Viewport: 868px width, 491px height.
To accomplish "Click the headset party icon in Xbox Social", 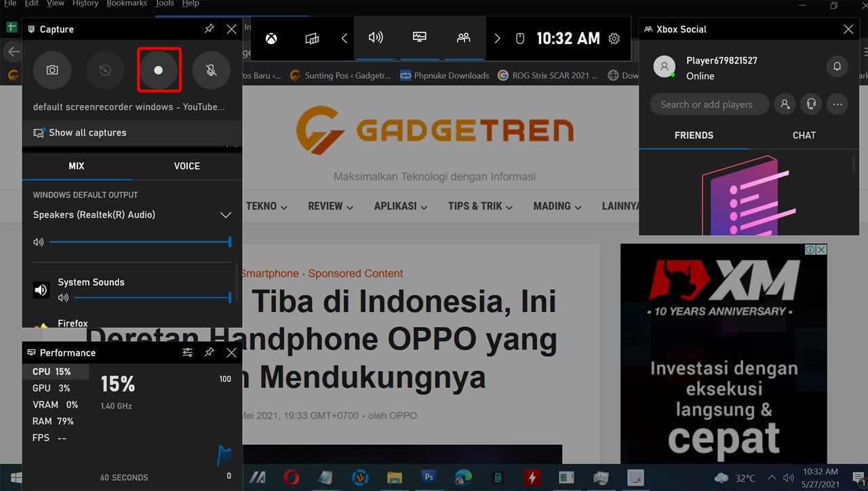I will coord(811,104).
